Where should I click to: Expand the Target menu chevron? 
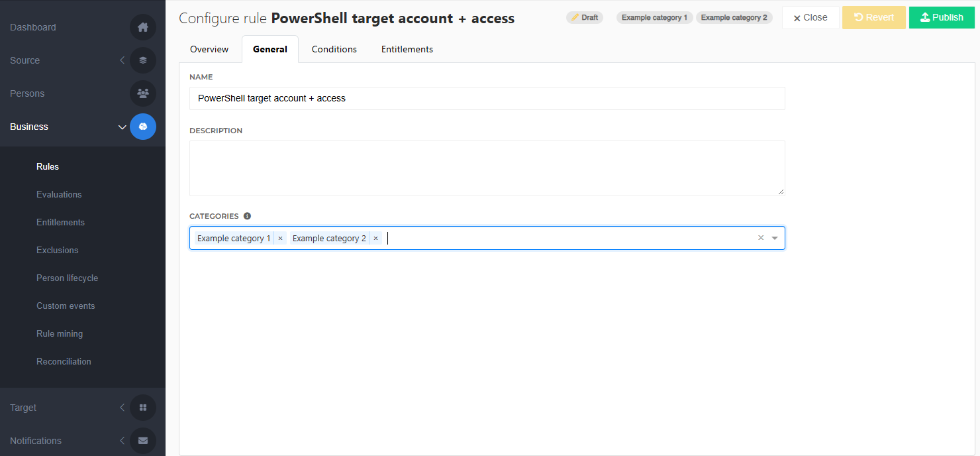click(x=122, y=408)
